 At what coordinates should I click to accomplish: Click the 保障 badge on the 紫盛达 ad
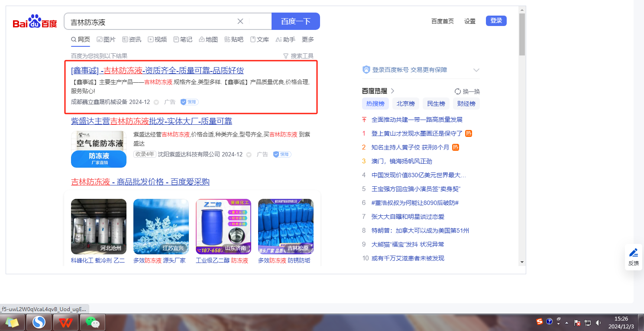282,154
